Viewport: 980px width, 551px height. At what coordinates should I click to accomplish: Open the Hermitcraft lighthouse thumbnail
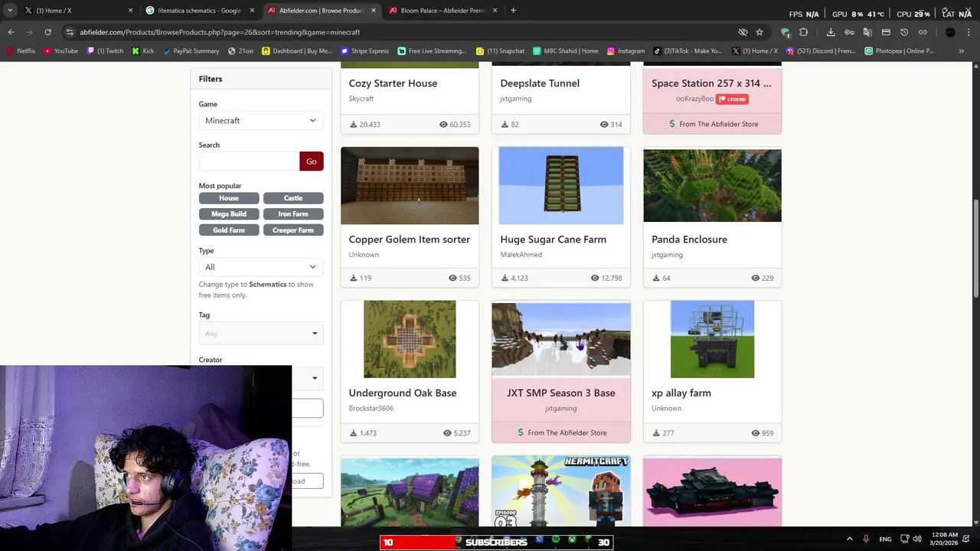click(561, 491)
